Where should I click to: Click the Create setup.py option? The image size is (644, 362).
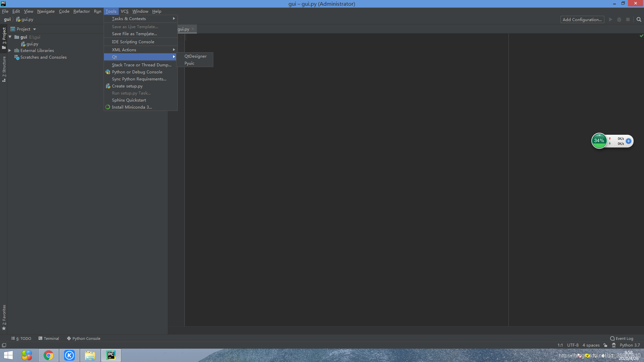127,86
